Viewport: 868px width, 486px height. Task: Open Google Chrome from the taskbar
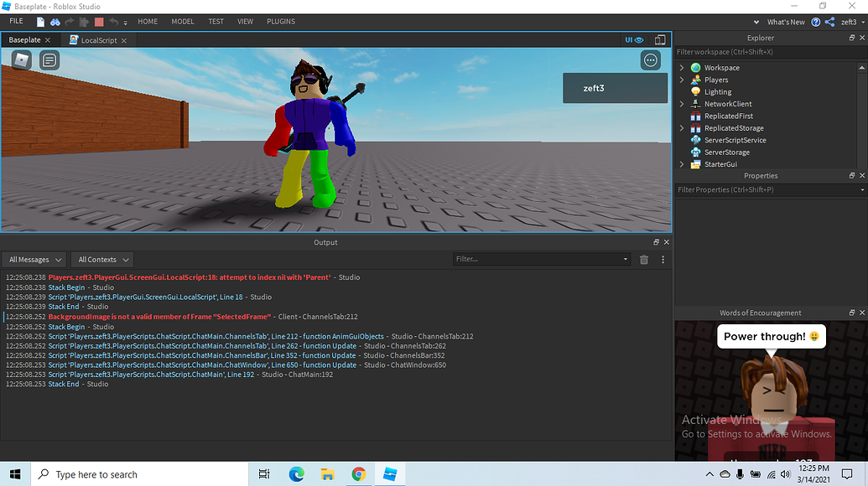(x=359, y=474)
